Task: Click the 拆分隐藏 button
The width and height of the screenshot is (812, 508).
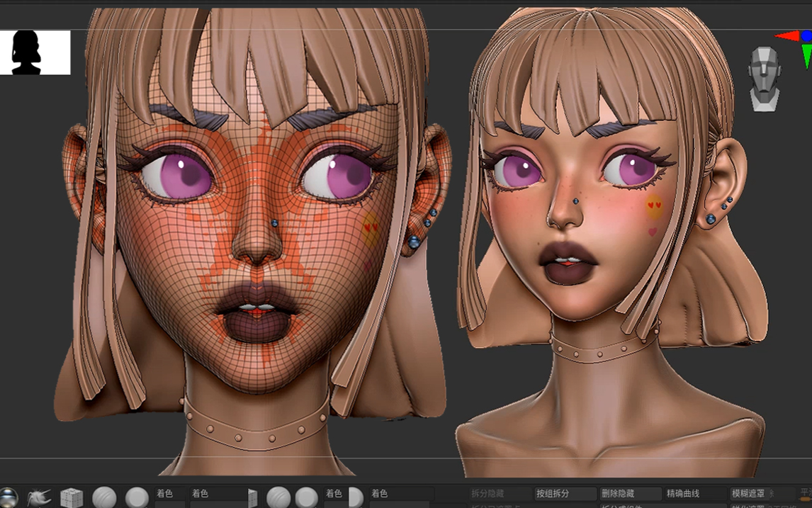Action: tap(500, 494)
